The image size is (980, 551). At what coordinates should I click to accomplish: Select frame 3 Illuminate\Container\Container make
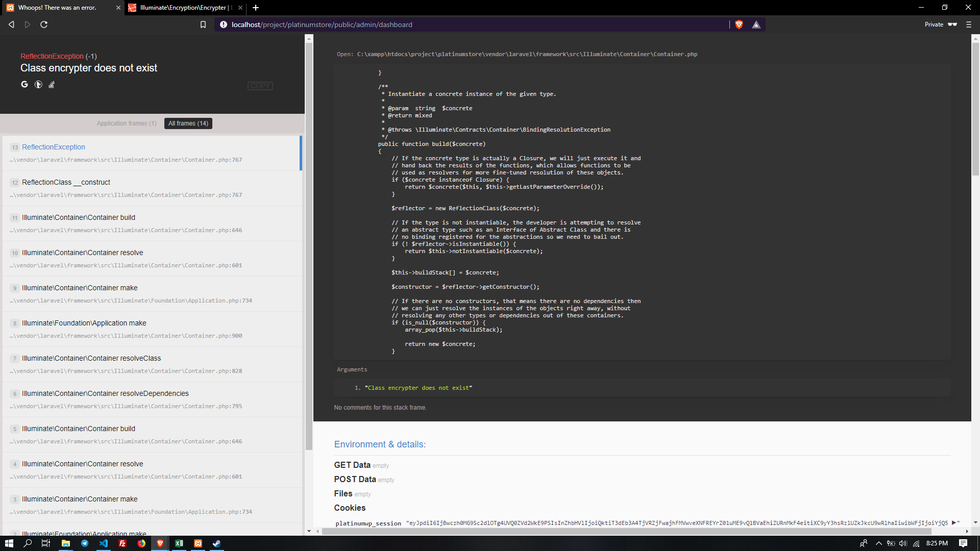[x=151, y=505]
